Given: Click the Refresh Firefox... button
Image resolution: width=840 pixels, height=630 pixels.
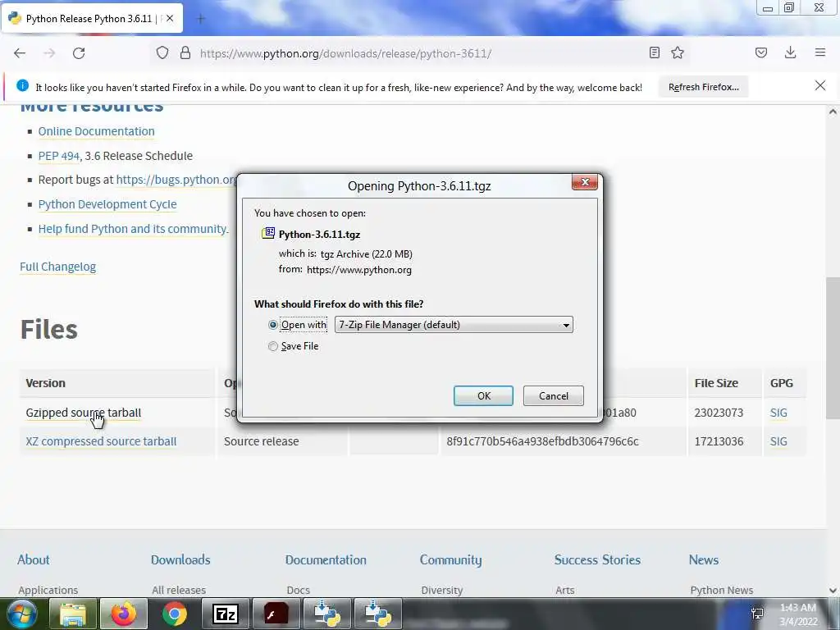Looking at the screenshot, I should (x=703, y=87).
